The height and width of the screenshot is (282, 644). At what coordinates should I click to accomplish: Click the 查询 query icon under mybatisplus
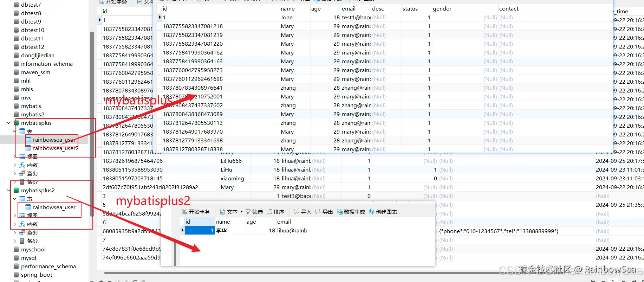(22, 173)
